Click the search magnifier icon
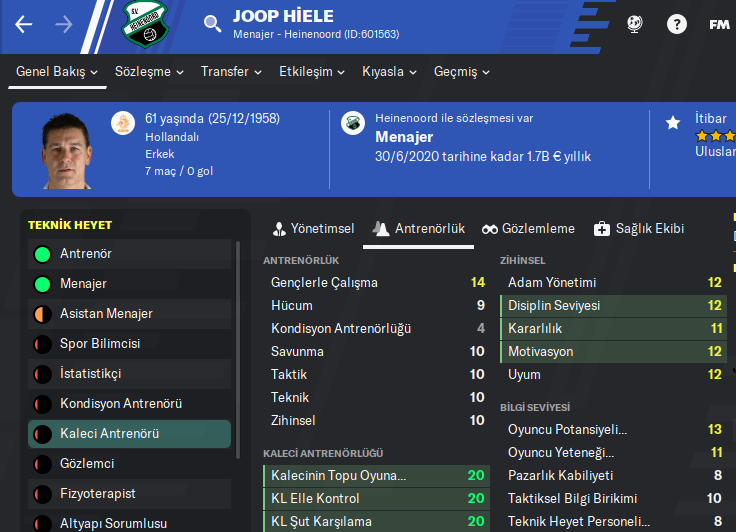The image size is (736, 532). tap(212, 24)
